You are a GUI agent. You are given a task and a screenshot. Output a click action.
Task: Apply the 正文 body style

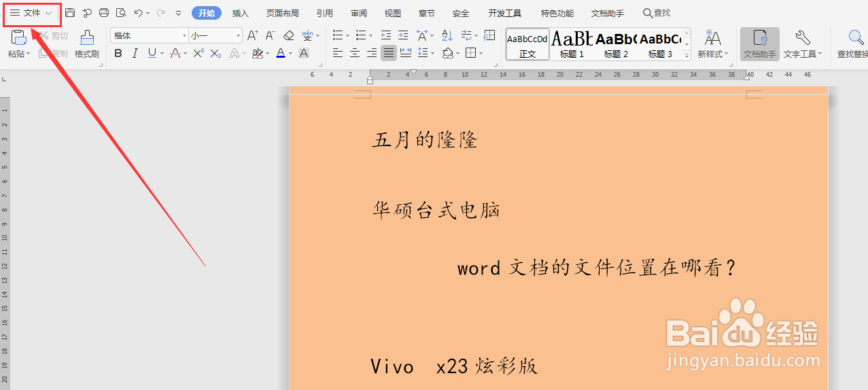(527, 44)
